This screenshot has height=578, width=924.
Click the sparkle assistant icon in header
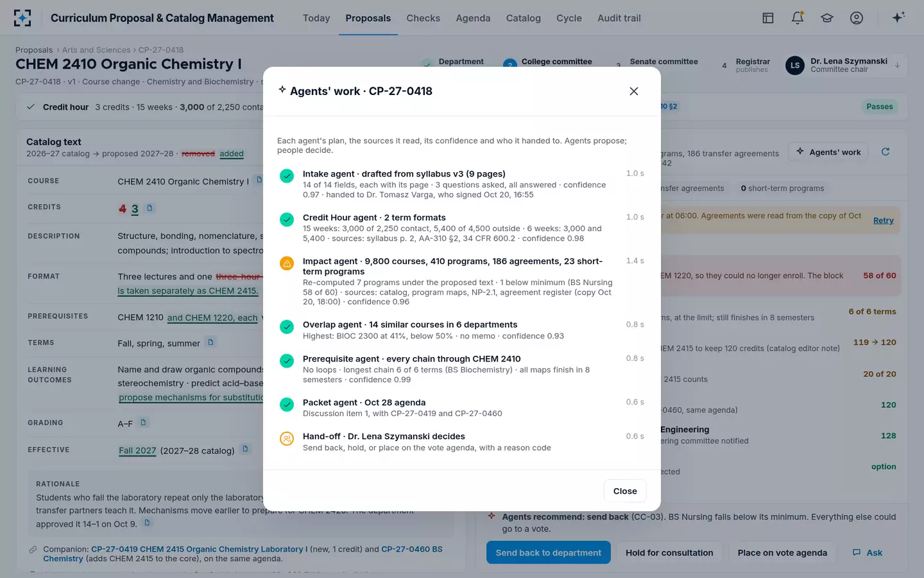click(x=898, y=17)
